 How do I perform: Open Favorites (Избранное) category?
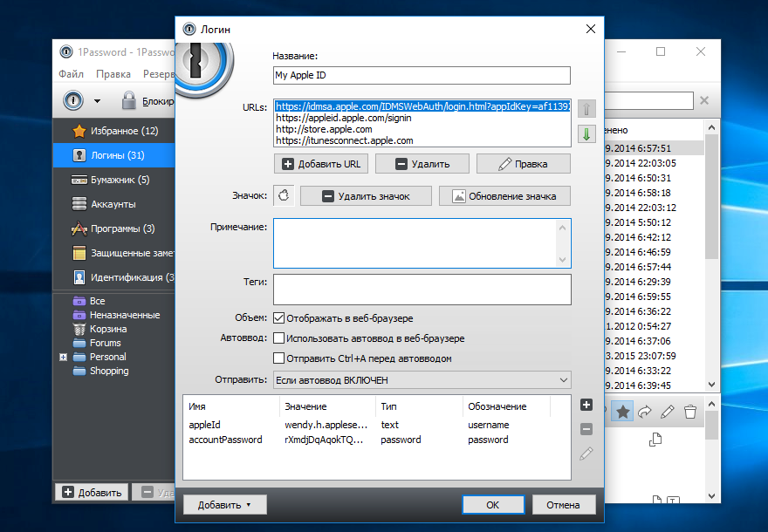114,131
